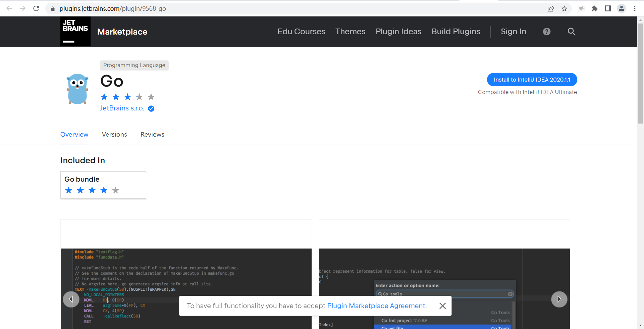Click Sign In
The width and height of the screenshot is (644, 329).
[514, 32]
